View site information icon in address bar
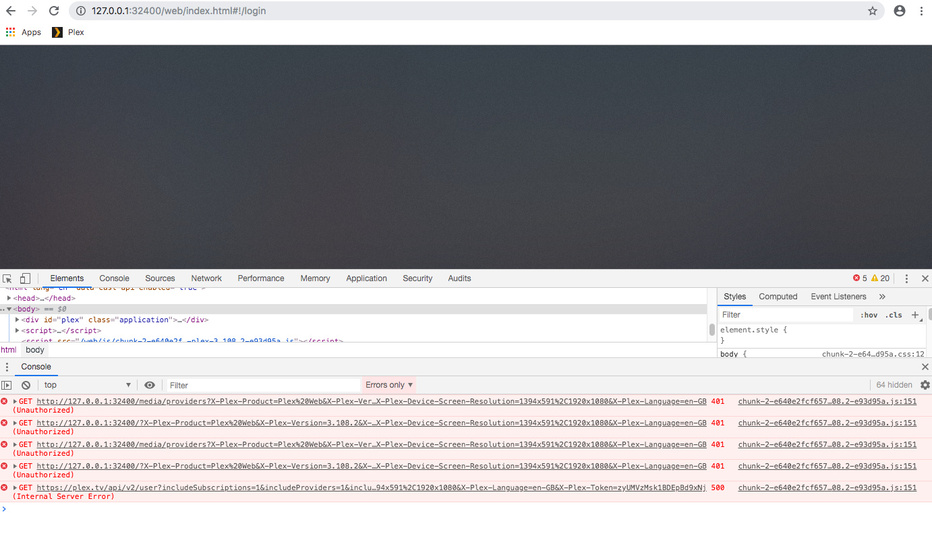 tap(81, 11)
